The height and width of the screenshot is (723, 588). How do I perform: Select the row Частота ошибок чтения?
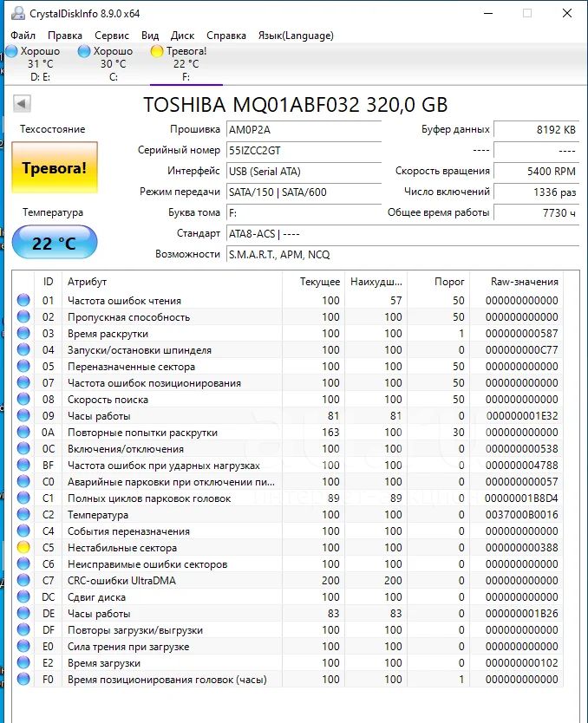click(287, 300)
